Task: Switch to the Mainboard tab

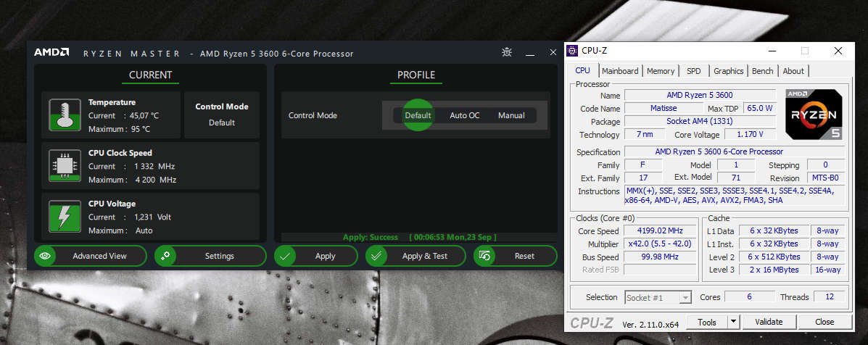Action: coord(620,71)
